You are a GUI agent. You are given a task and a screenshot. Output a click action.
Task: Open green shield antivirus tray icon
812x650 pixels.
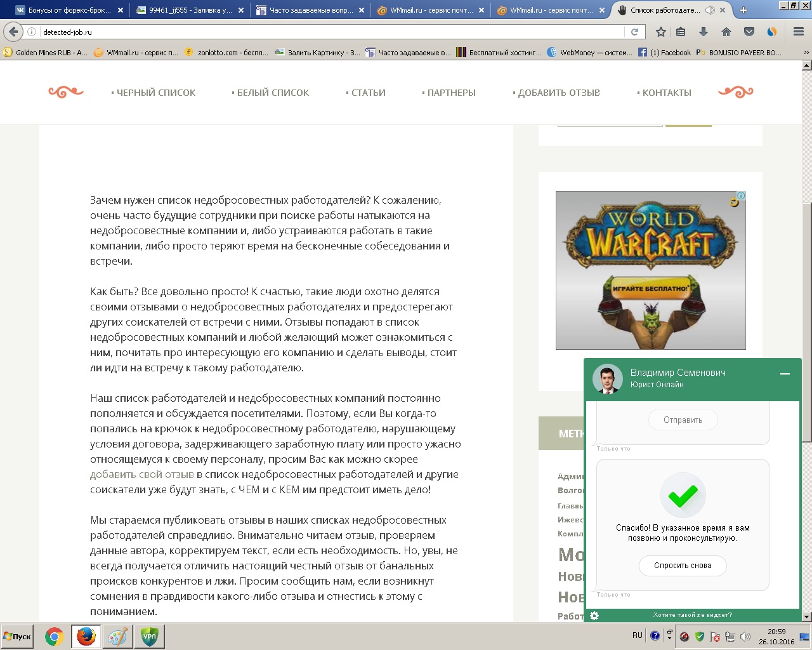click(x=700, y=637)
